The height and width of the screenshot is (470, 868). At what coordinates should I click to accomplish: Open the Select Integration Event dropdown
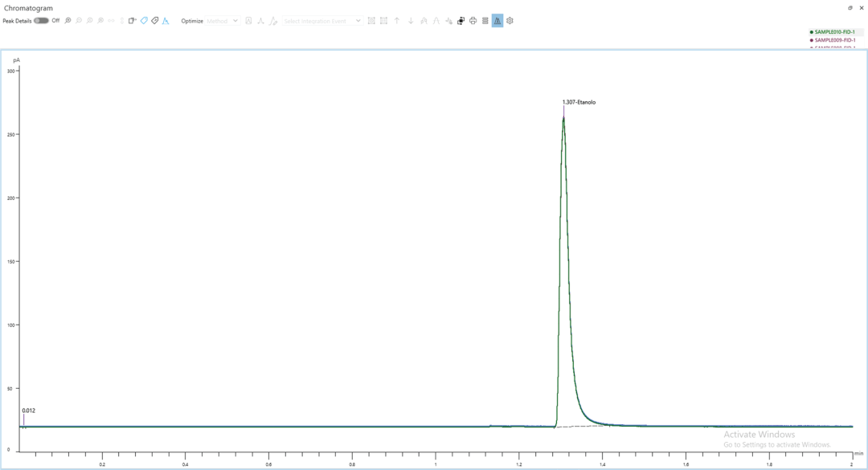pyautogui.click(x=322, y=21)
